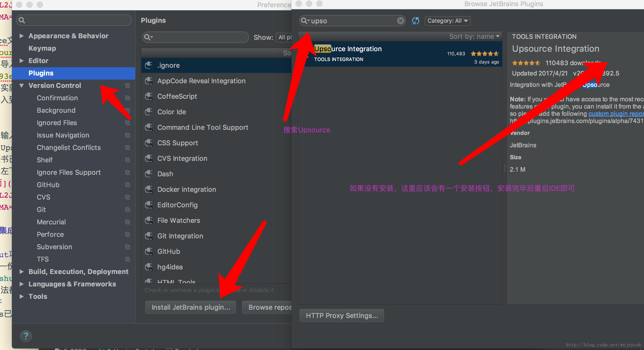Click search magnifier in Browse JetBrains Plugins
The width and height of the screenshot is (644, 350).
[305, 21]
